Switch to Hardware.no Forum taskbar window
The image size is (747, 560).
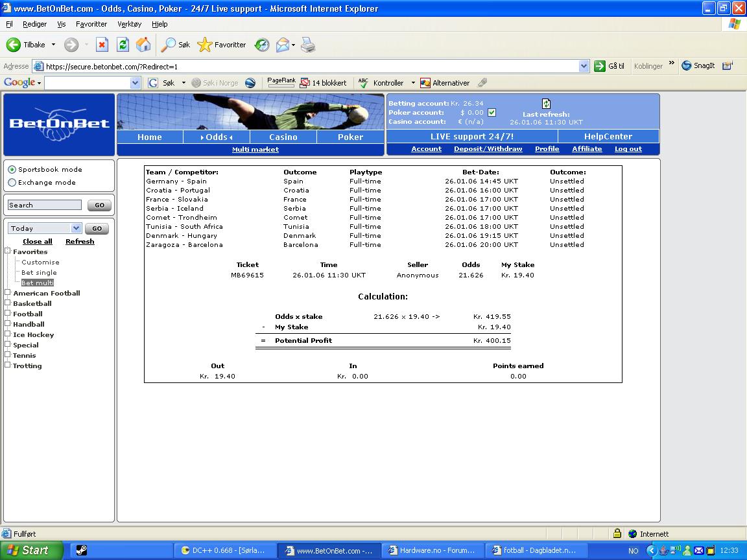click(433, 550)
